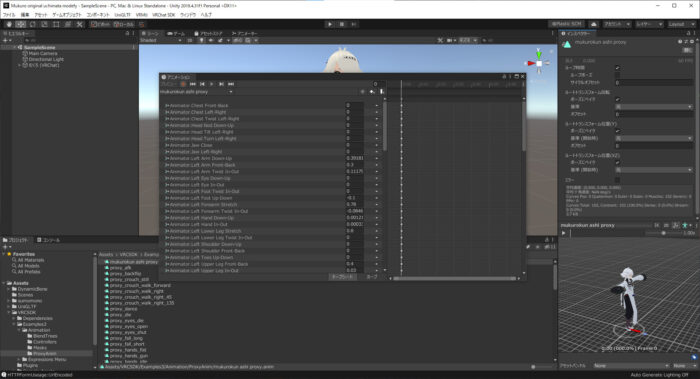The width and height of the screenshot is (700, 379).
Task: Jump to first keyframe in the Animation window
Action: click(x=193, y=84)
